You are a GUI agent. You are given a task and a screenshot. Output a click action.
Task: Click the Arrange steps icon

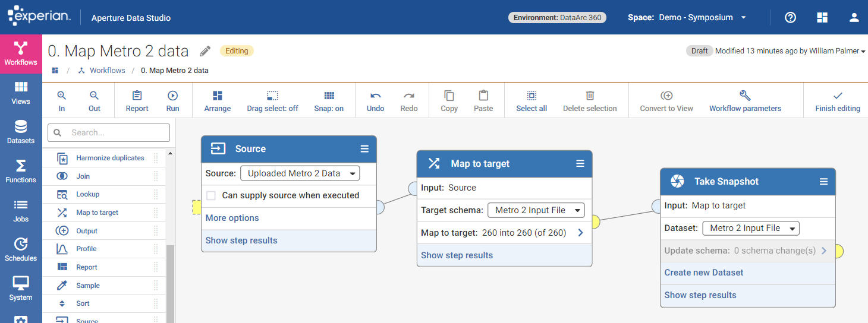point(218,96)
